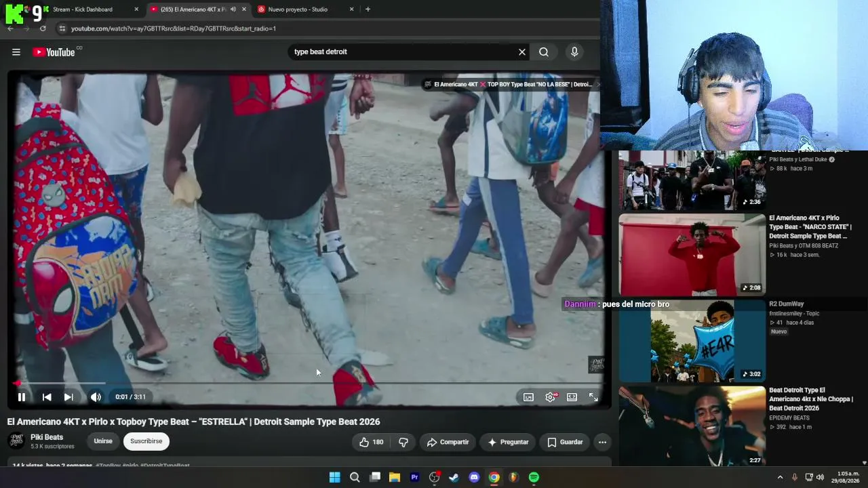Switch the player to theater mode
868x488 pixels.
point(572,397)
